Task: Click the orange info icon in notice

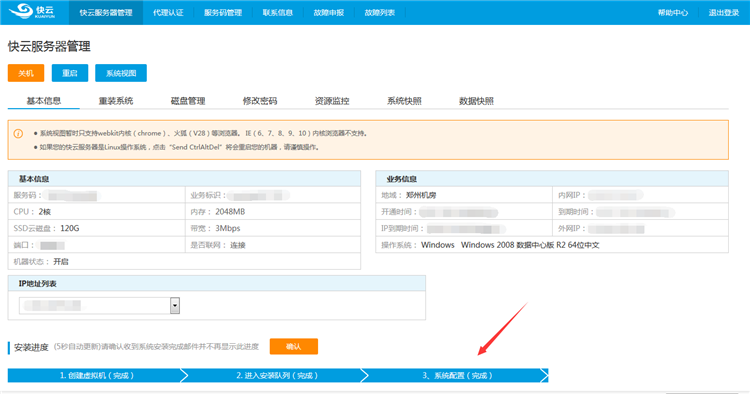Action: point(18,133)
